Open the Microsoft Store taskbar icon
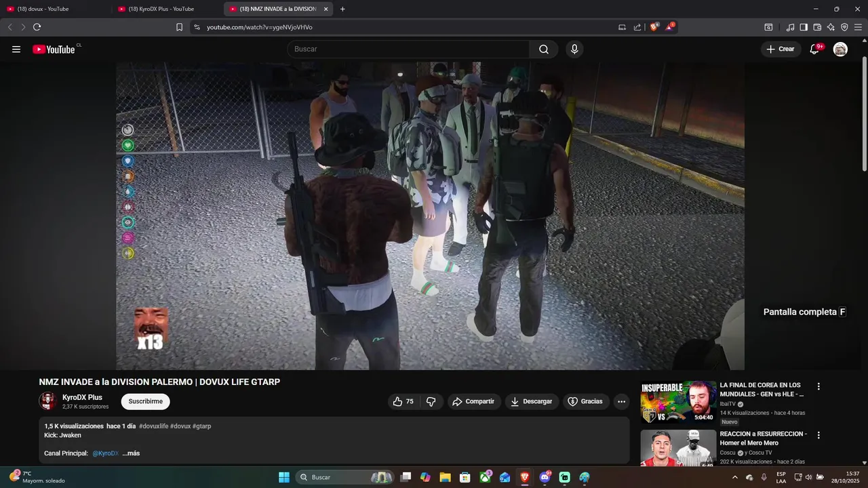Image resolution: width=868 pixels, height=488 pixels. pyautogui.click(x=465, y=477)
